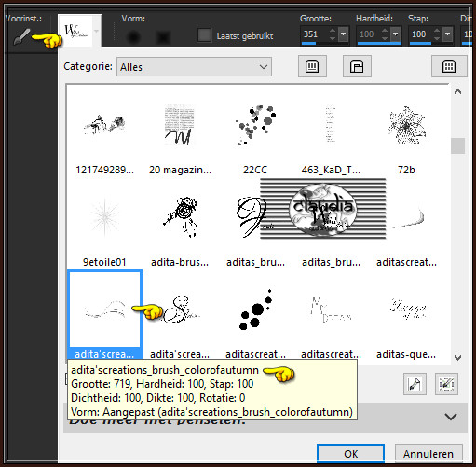The width and height of the screenshot is (476, 467).
Task: Toggle the Laatst gebruikt checkbox
Action: pos(204,35)
